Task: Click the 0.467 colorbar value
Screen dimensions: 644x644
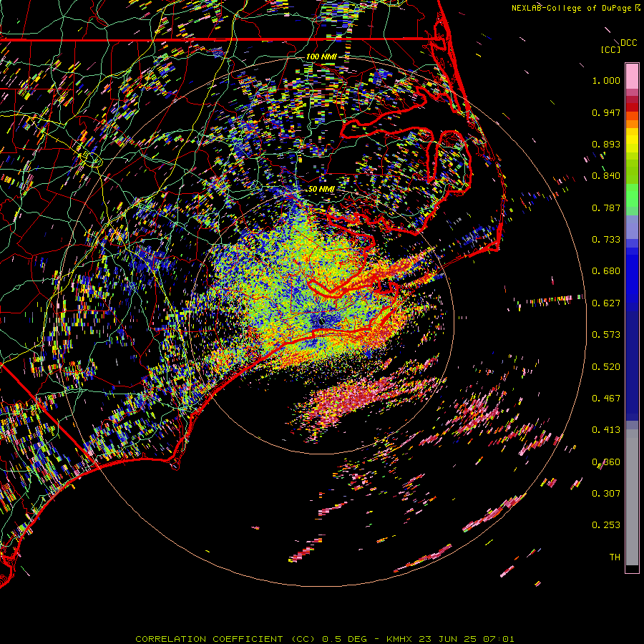Action: [606, 399]
